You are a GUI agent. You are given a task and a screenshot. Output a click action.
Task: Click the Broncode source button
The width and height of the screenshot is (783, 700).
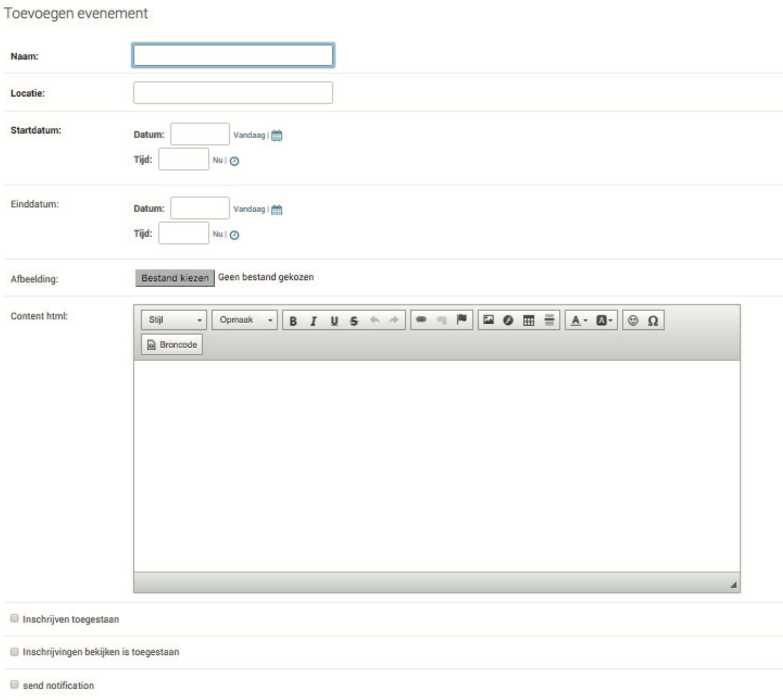(x=172, y=344)
